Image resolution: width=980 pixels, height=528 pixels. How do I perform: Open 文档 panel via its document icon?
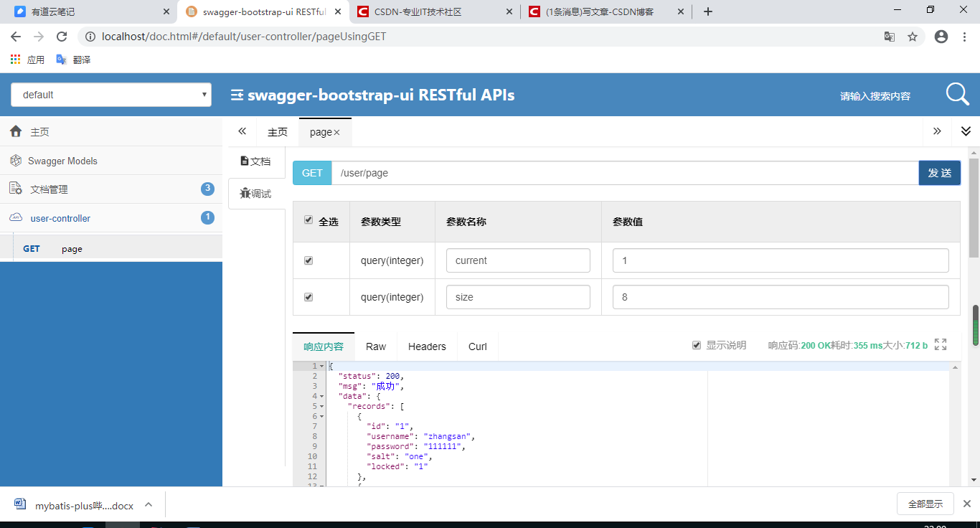244,161
